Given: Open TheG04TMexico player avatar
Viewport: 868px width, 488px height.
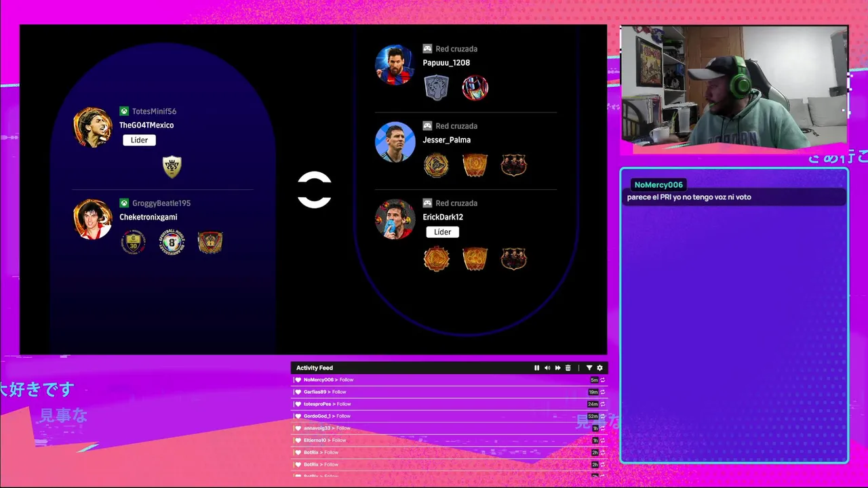Looking at the screenshot, I should (x=92, y=127).
